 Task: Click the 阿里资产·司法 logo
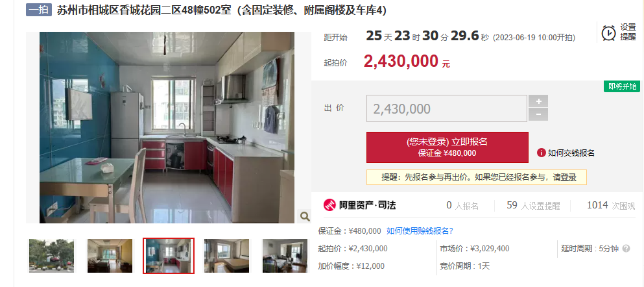click(359, 205)
